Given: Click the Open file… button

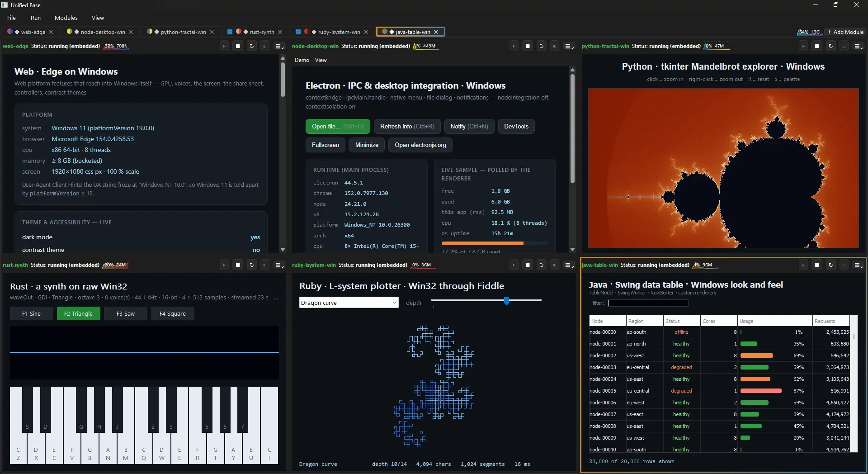Looking at the screenshot, I should (x=338, y=126).
